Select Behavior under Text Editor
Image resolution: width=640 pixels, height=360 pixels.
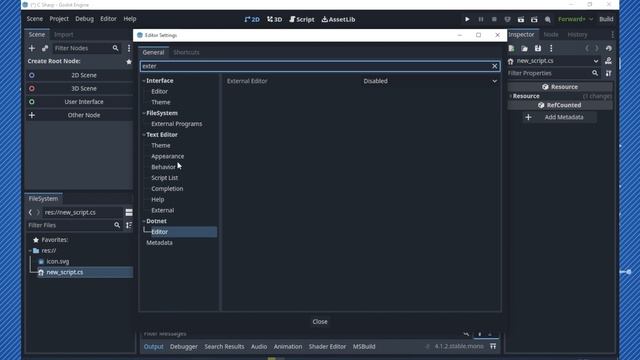(x=163, y=167)
